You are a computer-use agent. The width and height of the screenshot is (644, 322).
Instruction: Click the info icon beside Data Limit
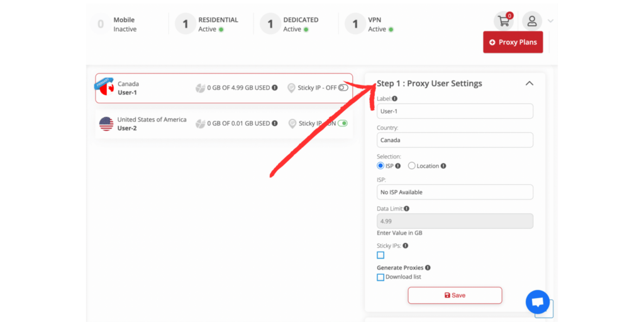[407, 209]
